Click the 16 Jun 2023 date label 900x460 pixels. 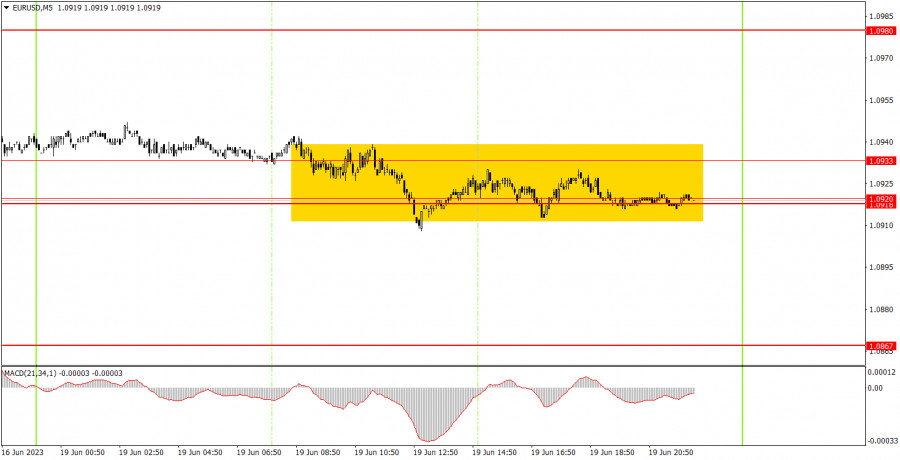click(x=22, y=453)
